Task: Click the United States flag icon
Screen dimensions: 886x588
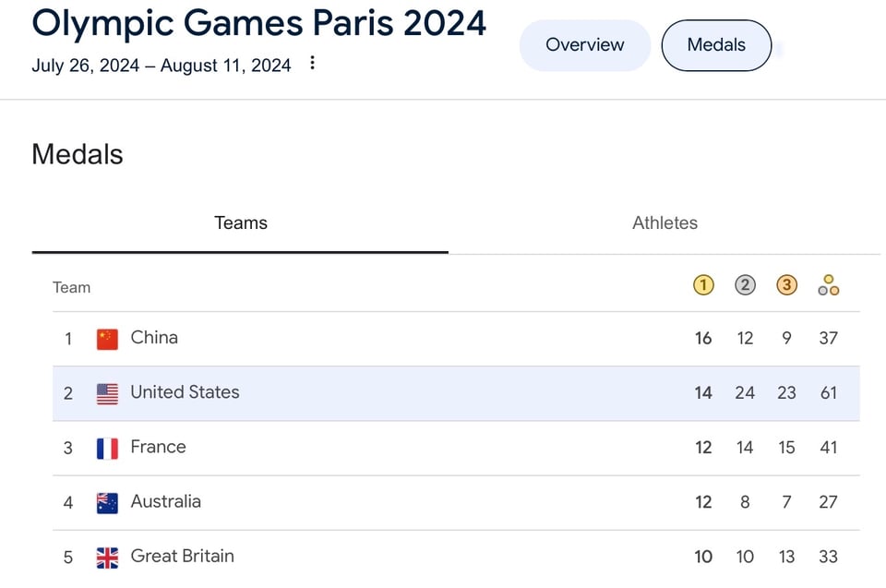Action: point(108,394)
